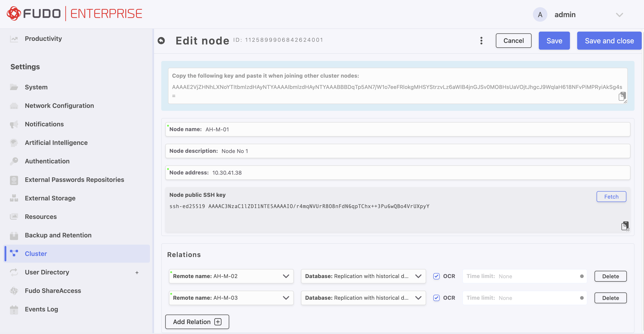Screen dimensions: 644x334
Task: Click the Fudo ShareAccess sidebar icon
Action: 14,290
